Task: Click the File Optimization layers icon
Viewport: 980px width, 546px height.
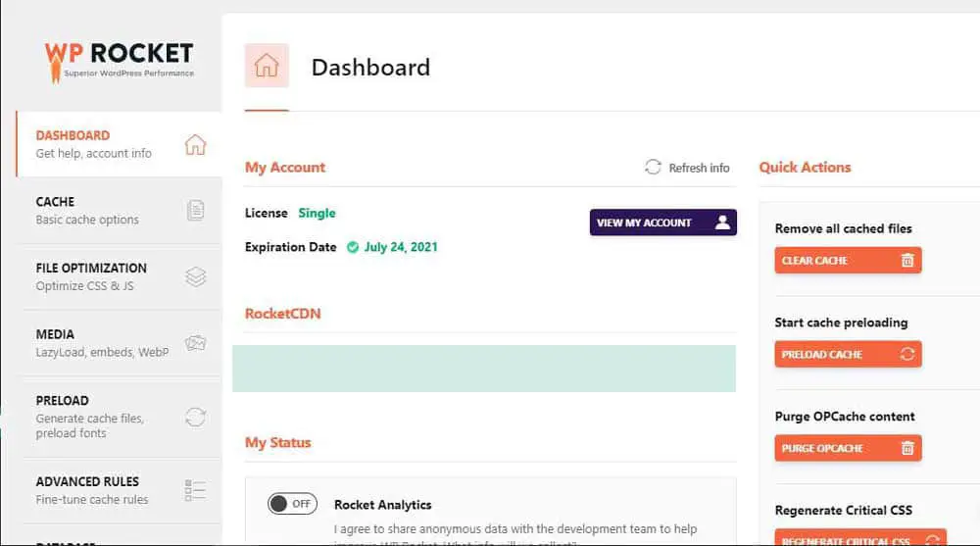Action: point(196,276)
